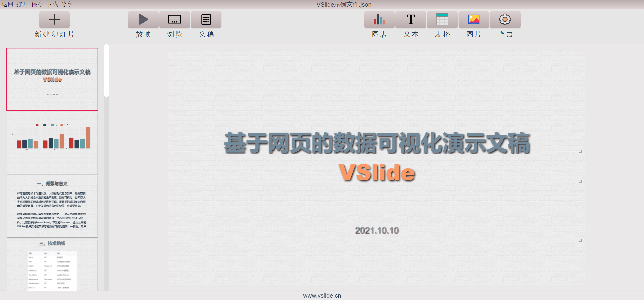Insert a table via table icon
Image resolution: width=644 pixels, height=300 pixels.
[x=442, y=20]
